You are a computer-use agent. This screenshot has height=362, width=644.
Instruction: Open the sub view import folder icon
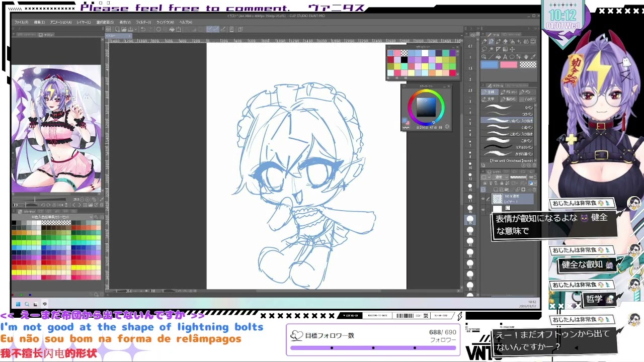[x=91, y=205]
